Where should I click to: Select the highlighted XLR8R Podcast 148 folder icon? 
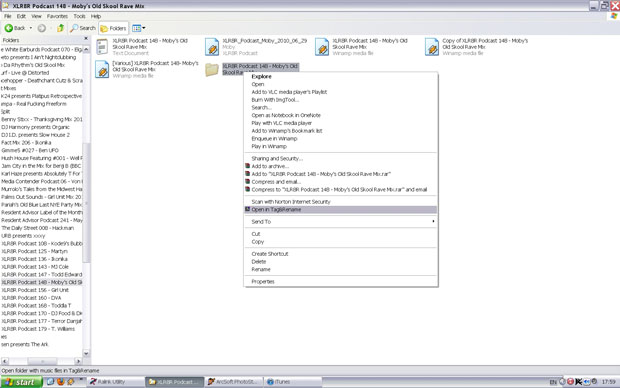pyautogui.click(x=212, y=70)
